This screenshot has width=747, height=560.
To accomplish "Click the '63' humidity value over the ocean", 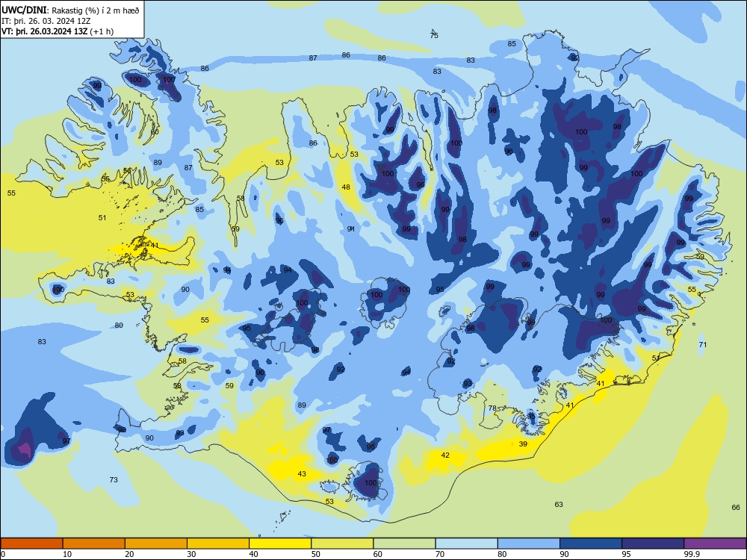I will (559, 504).
